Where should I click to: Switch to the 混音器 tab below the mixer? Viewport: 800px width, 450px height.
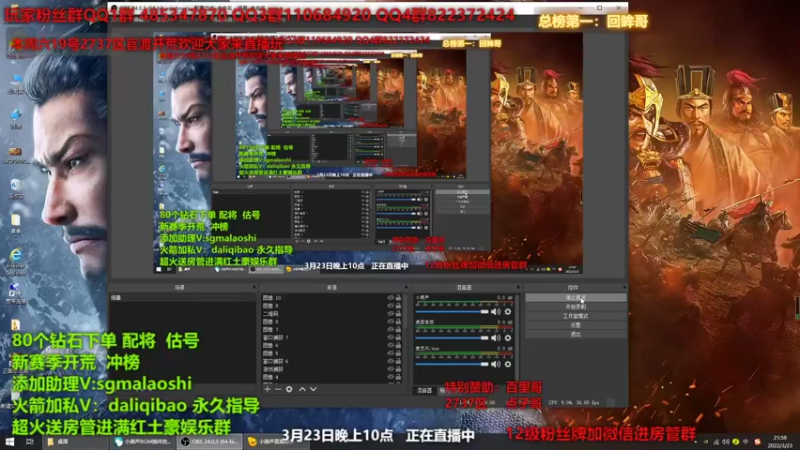pyautogui.click(x=424, y=390)
